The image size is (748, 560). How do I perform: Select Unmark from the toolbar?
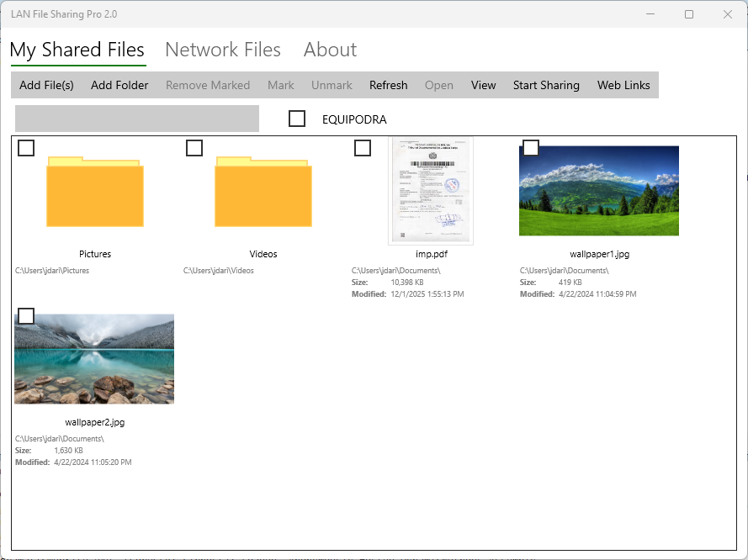331,85
